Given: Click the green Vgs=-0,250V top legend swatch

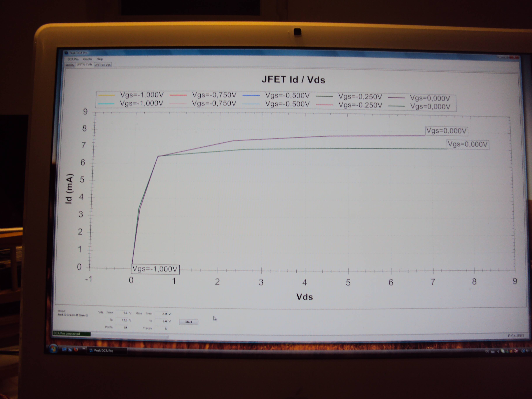Looking at the screenshot, I should [324, 96].
